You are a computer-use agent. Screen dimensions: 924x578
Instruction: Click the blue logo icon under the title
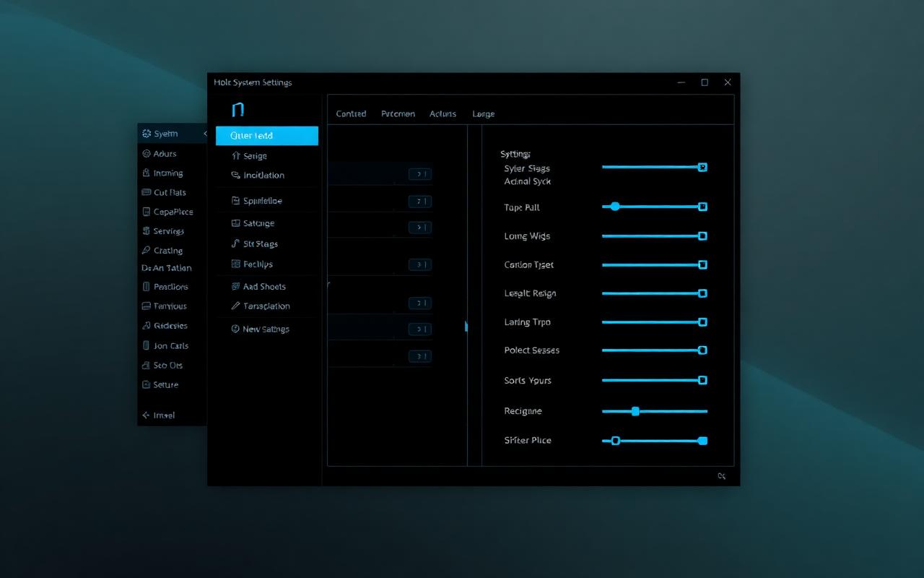[238, 110]
